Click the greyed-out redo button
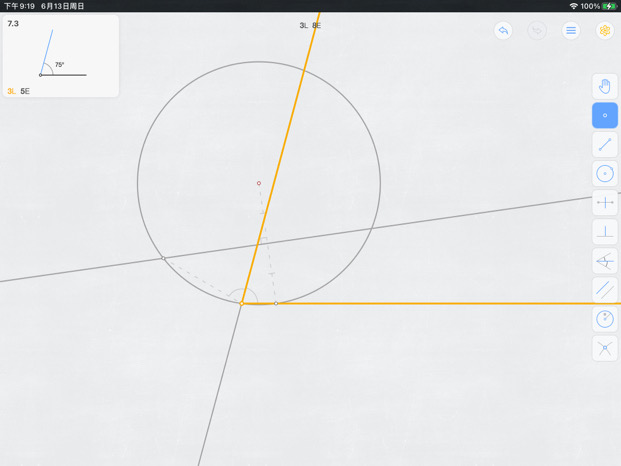 tap(537, 30)
